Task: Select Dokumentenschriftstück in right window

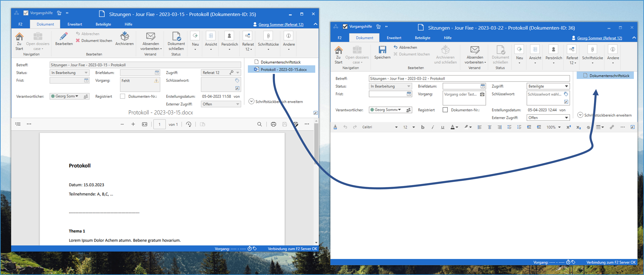Action: pyautogui.click(x=605, y=76)
